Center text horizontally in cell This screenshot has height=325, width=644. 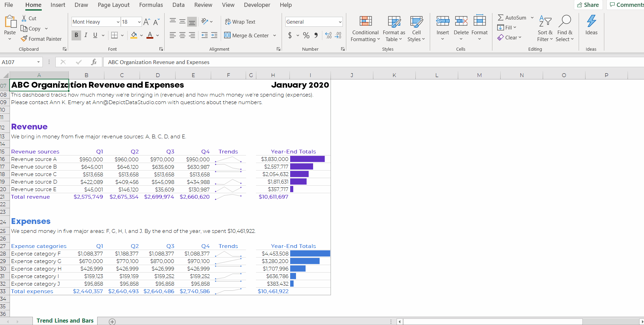[x=182, y=35]
